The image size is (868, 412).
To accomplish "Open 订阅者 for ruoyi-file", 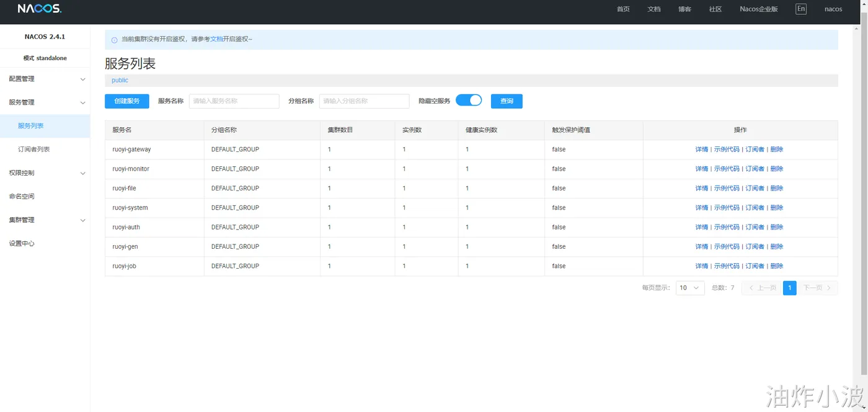I will tap(755, 188).
